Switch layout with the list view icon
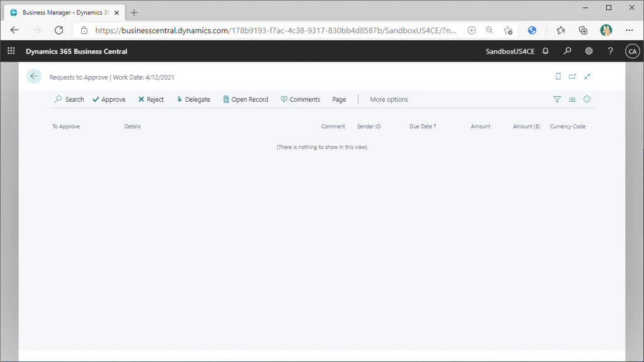Image resolution: width=644 pixels, height=362 pixels. point(572,99)
